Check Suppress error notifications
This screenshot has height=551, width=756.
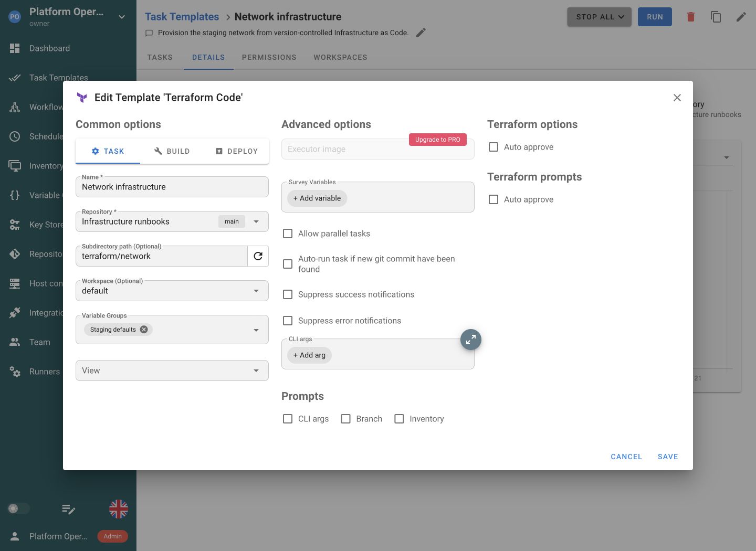288,321
